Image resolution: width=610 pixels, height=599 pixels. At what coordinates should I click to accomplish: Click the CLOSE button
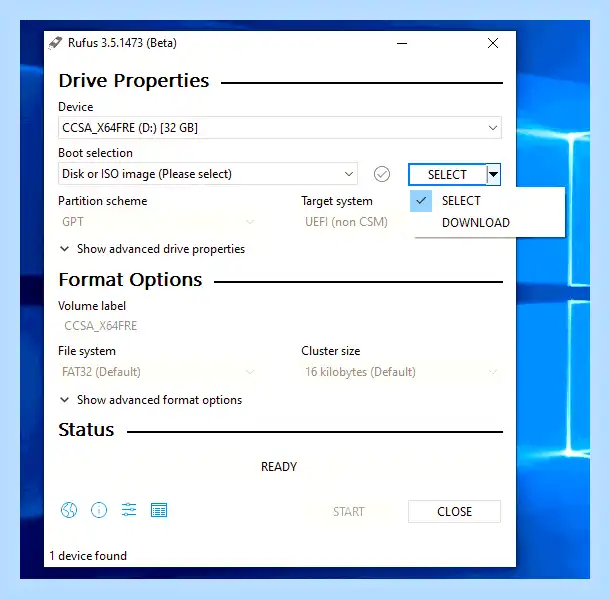(x=454, y=511)
